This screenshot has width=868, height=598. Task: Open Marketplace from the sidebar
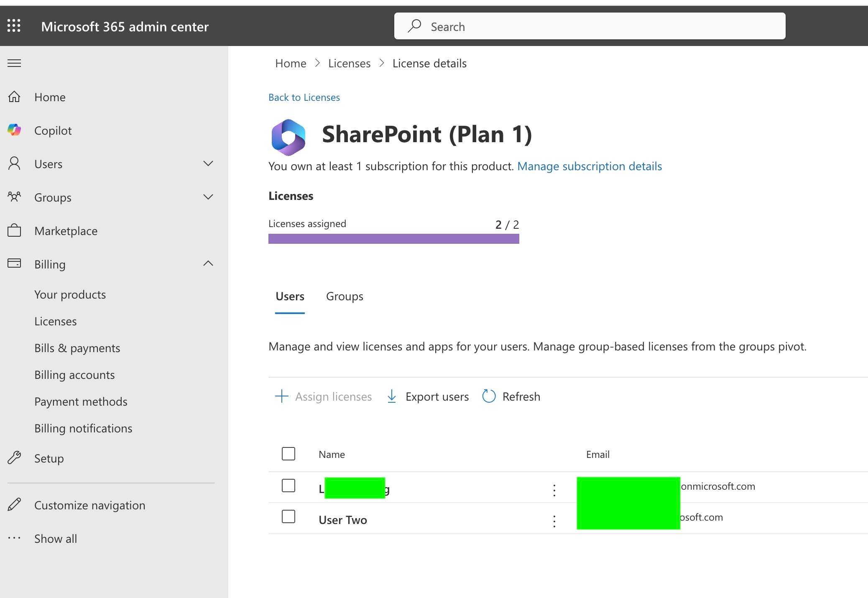point(66,230)
